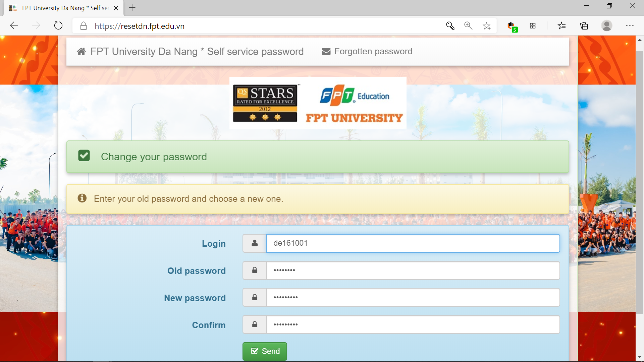This screenshot has width=644, height=362.
Task: Click the Login input field
Action: (x=413, y=243)
